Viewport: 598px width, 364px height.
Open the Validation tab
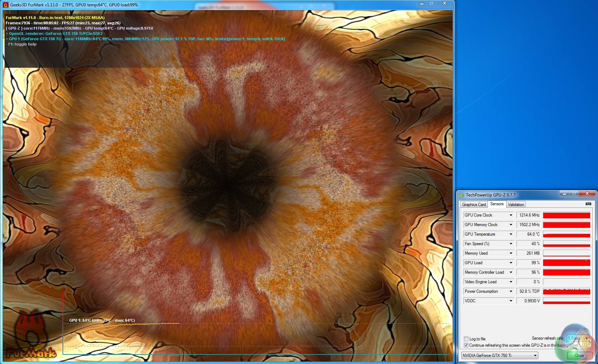pyautogui.click(x=516, y=205)
